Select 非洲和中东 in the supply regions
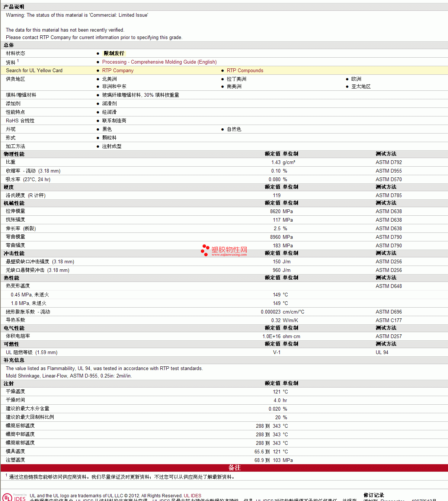 (x=114, y=87)
